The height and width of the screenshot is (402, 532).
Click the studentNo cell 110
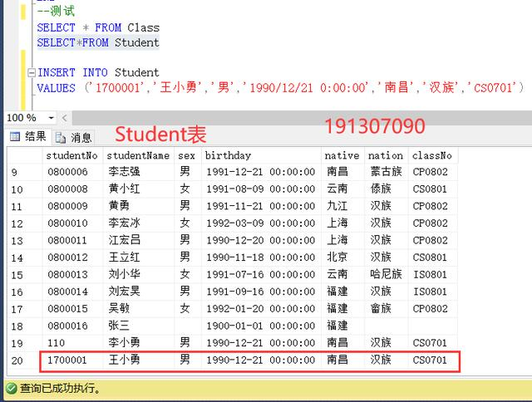[72, 343]
